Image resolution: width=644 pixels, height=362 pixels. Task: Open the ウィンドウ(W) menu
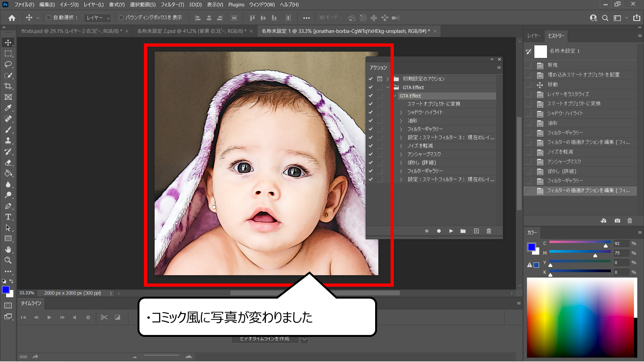[262, 5]
